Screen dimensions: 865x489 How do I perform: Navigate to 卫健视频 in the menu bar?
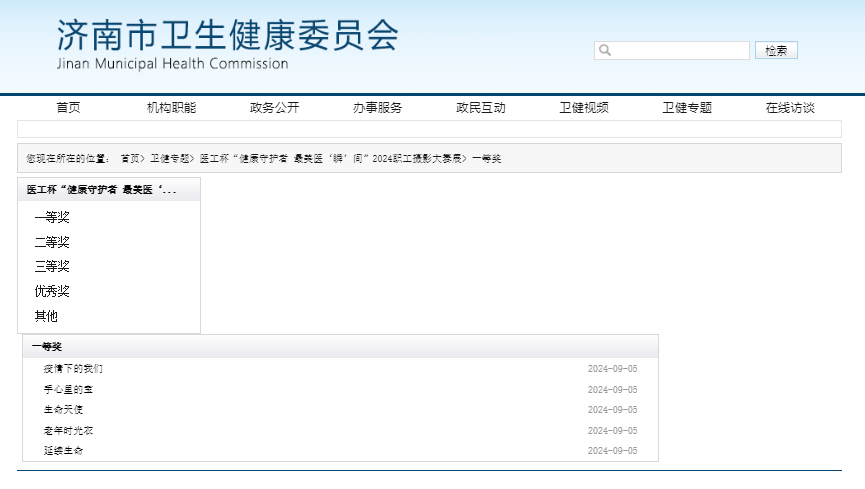coord(584,108)
